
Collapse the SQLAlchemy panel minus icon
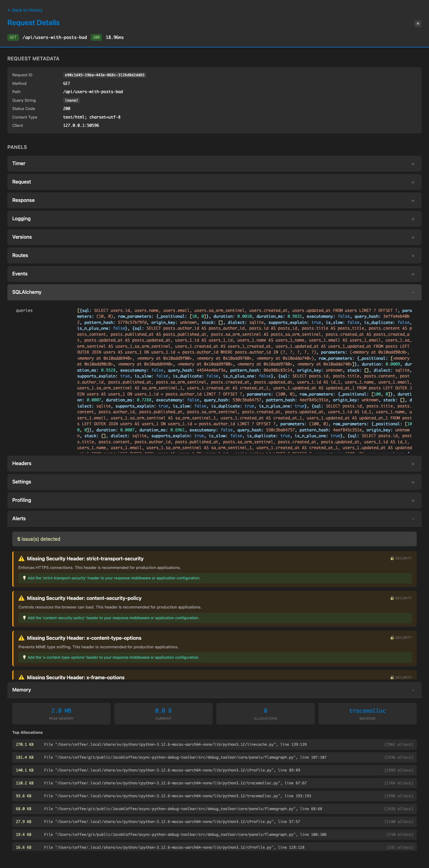[x=412, y=293]
